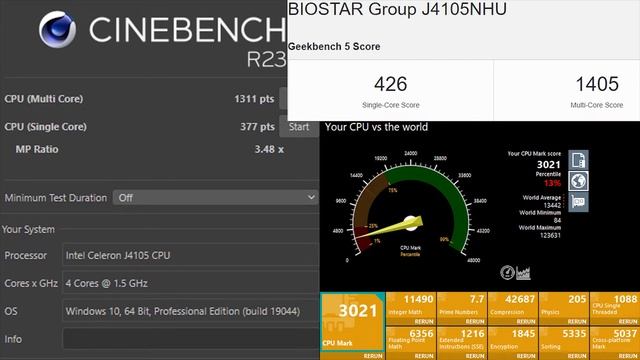Rerun the Physics test

(577, 322)
